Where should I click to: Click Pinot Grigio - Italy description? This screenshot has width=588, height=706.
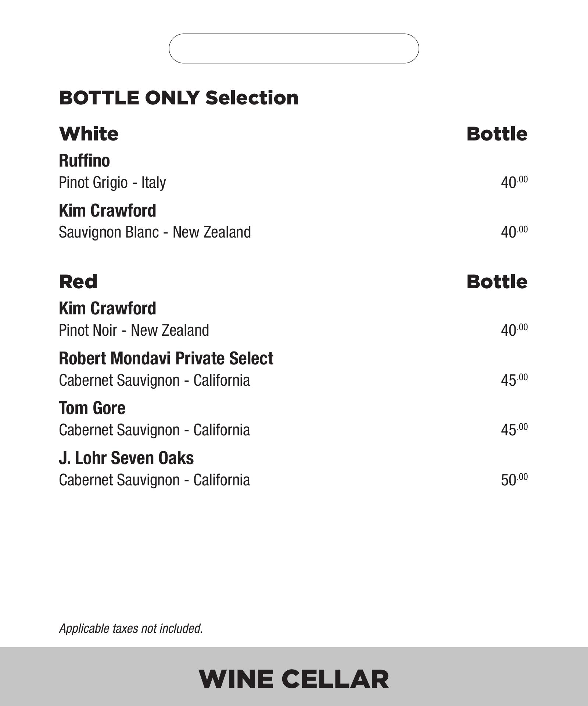(112, 182)
